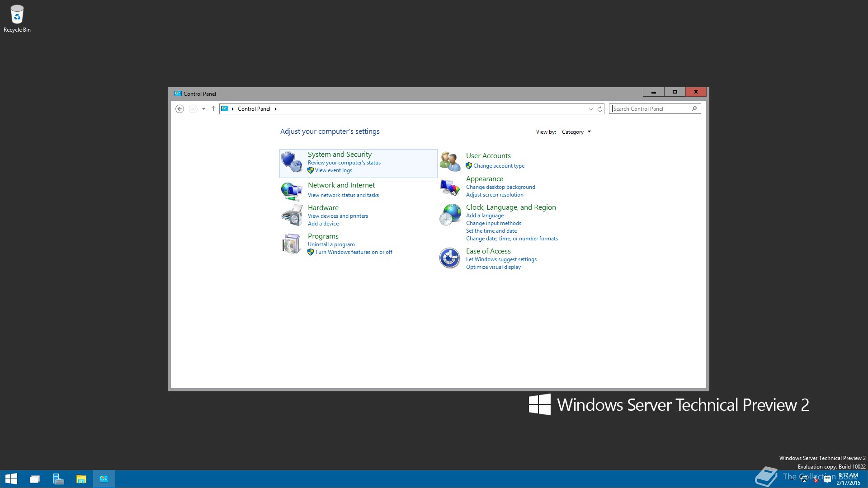Open Change date, time, or number formats
868x488 pixels.
[x=512, y=239]
